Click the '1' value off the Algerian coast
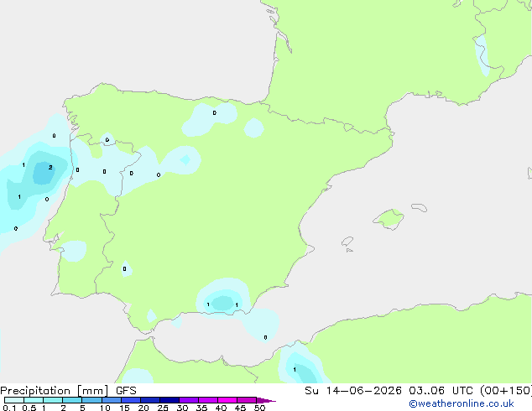Viewport: 532px width, 411px height. click(295, 369)
